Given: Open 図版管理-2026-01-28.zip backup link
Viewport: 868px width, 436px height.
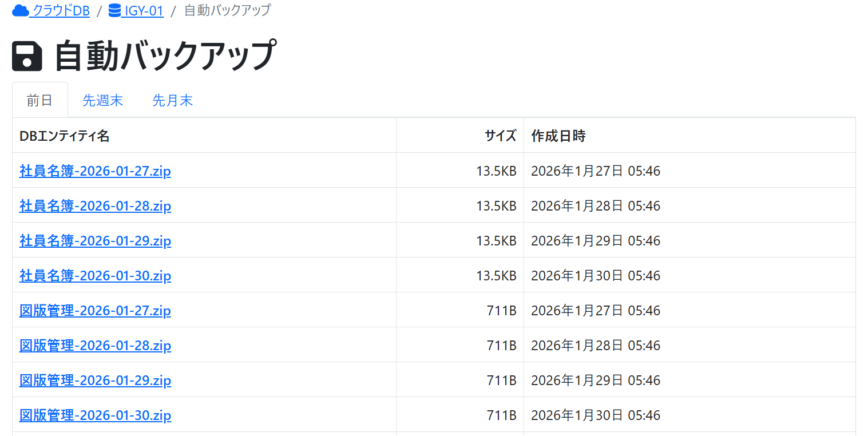Looking at the screenshot, I should click(x=95, y=345).
